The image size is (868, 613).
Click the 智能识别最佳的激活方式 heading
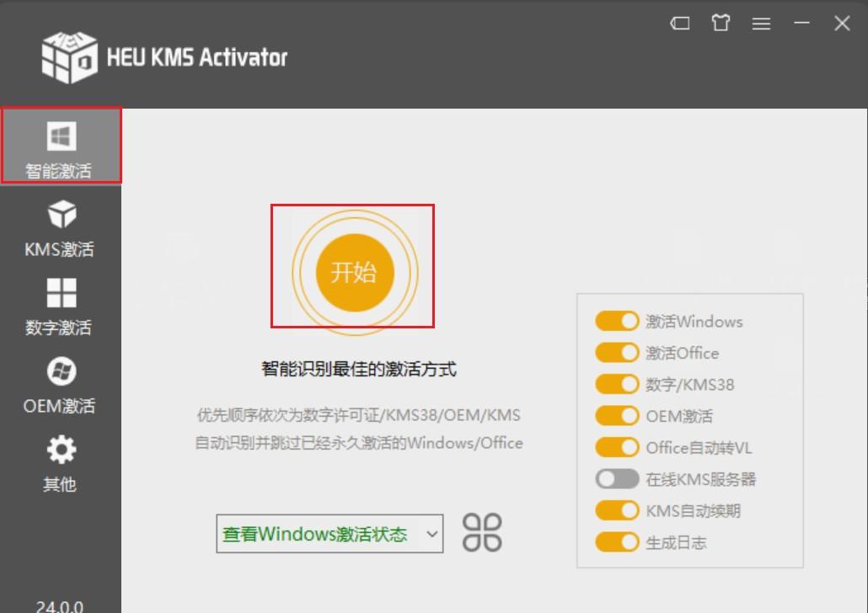(x=359, y=369)
